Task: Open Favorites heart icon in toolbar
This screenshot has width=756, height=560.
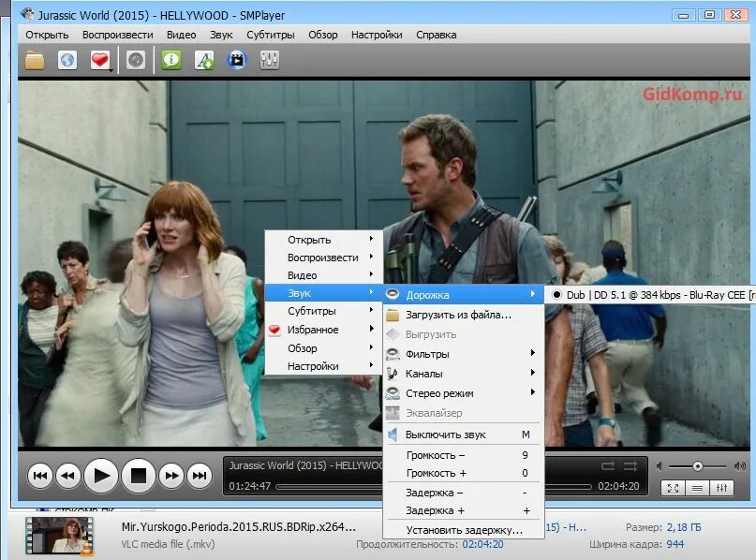Action: pyautogui.click(x=100, y=60)
